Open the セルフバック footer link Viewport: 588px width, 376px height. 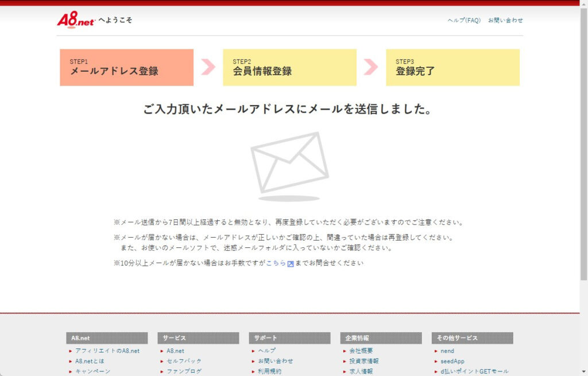click(184, 361)
